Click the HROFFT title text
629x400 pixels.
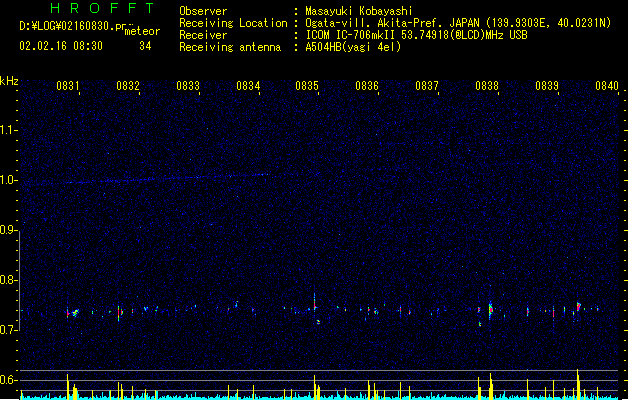[x=102, y=8]
